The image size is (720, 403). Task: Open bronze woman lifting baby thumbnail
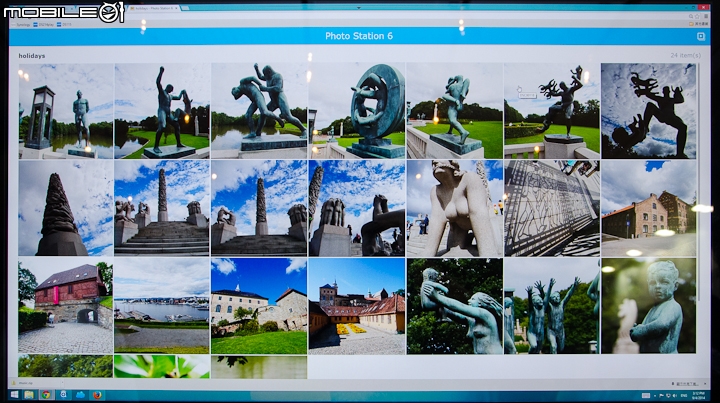(x=455, y=306)
